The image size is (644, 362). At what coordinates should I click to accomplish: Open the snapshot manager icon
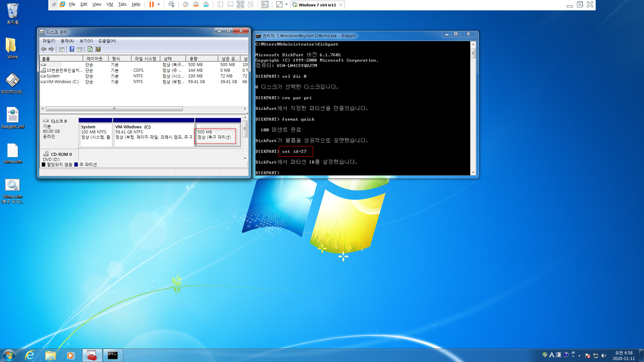206,5
